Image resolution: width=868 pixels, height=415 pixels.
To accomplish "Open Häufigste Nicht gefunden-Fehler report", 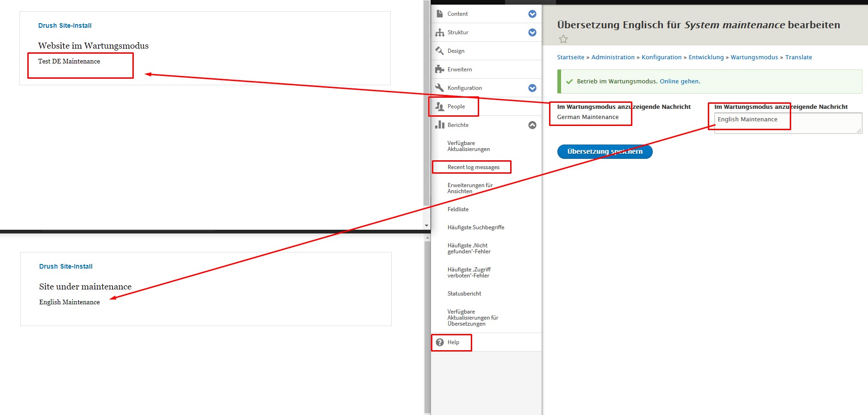I will (469, 248).
